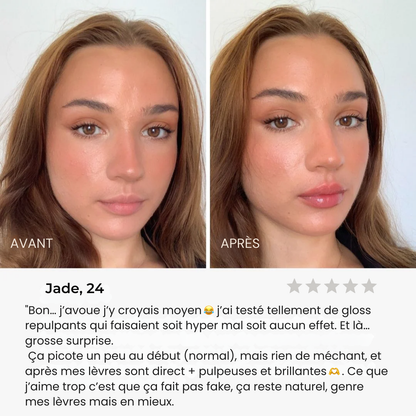Viewport: 416px width, 416px height.
Task: Click the lips in the AVANT photo
Action: [121, 204]
